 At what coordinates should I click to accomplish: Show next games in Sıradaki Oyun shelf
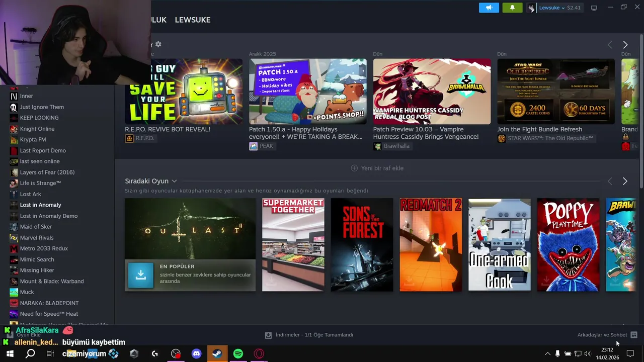coord(625,181)
